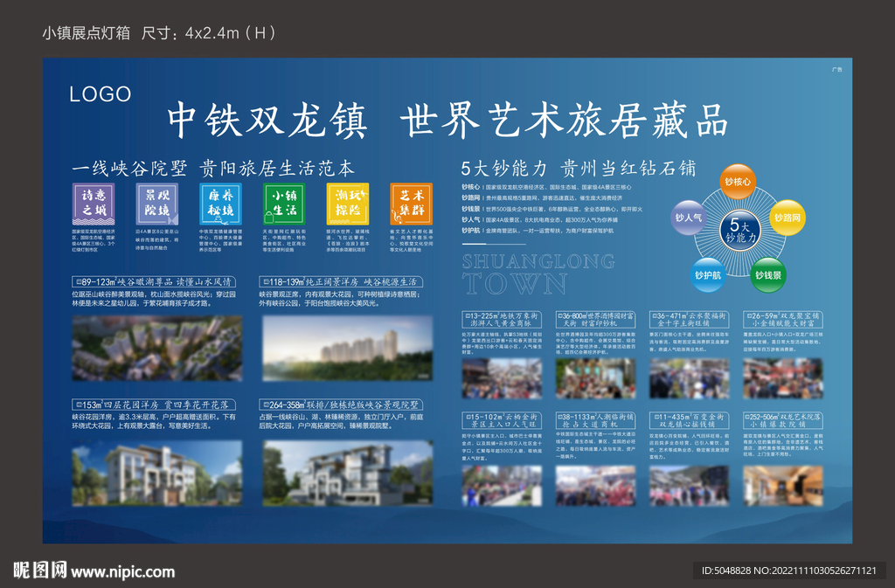Open the street crowd photo under 地铁万象街
This screenshot has height=588, width=895.
(502, 378)
